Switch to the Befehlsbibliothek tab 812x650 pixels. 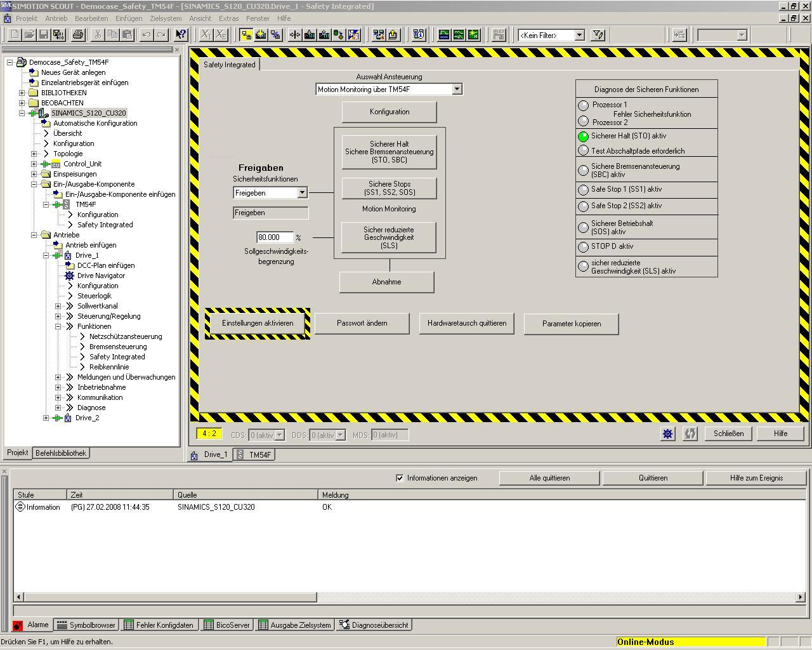tap(61, 453)
